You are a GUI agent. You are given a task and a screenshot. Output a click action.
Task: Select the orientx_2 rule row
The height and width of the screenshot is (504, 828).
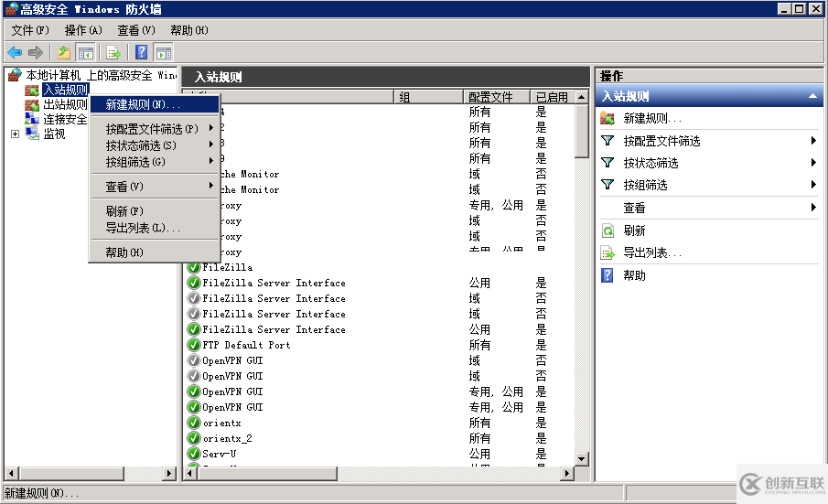pyautogui.click(x=379, y=438)
